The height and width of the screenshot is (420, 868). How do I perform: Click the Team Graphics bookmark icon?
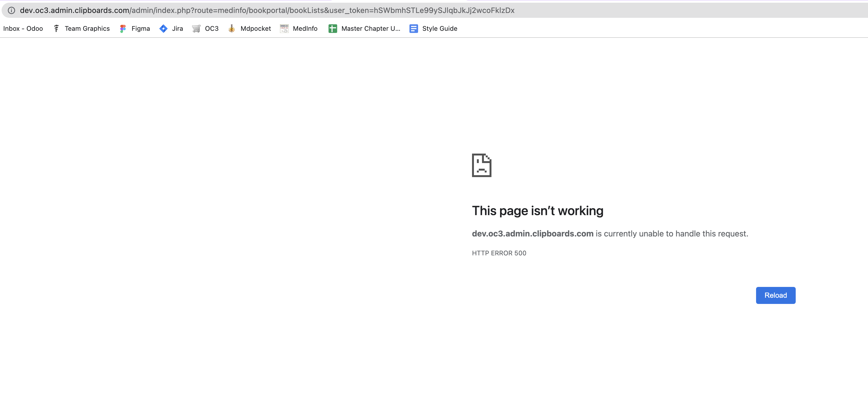coord(56,29)
